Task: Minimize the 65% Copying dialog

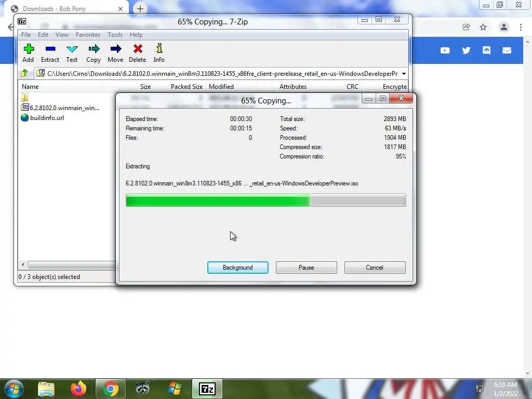Action: (x=369, y=99)
